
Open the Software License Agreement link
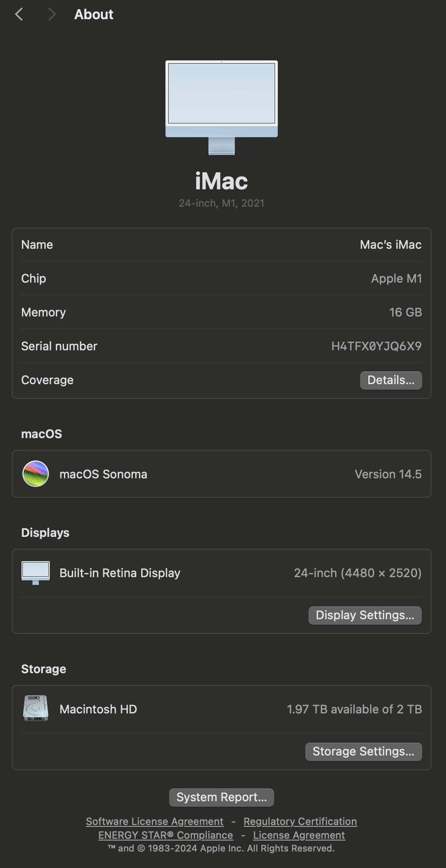pyautogui.click(x=154, y=821)
